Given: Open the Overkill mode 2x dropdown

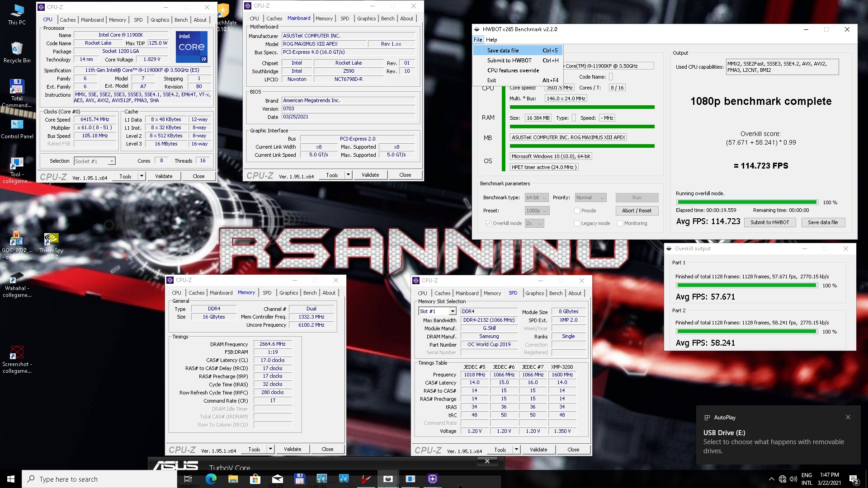Looking at the screenshot, I should point(534,223).
